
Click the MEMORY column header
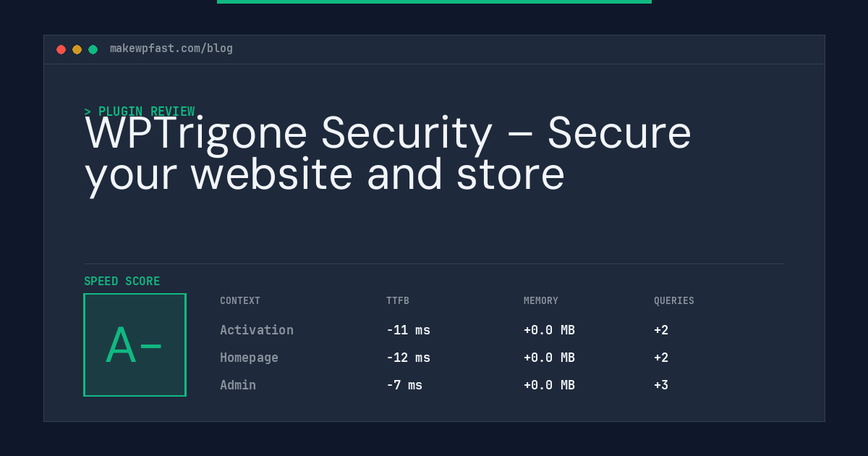tap(541, 301)
